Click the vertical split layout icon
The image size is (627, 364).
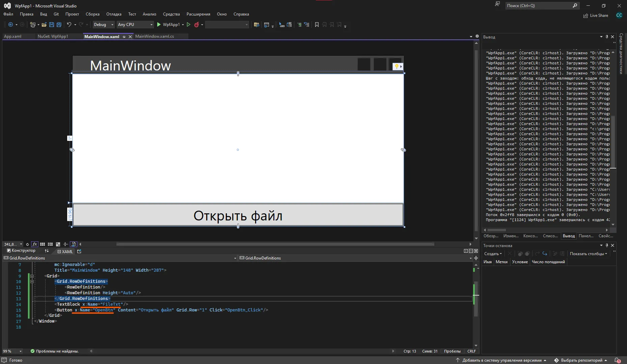pyautogui.click(x=466, y=251)
